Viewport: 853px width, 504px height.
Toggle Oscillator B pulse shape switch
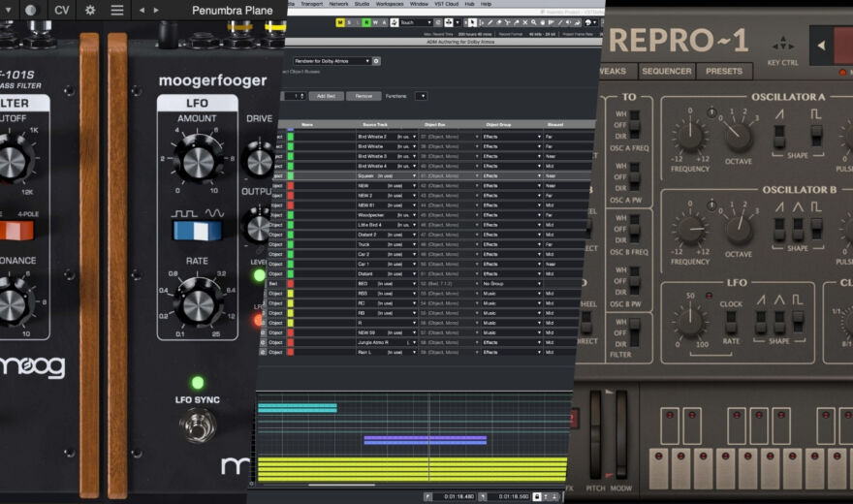[x=816, y=229]
